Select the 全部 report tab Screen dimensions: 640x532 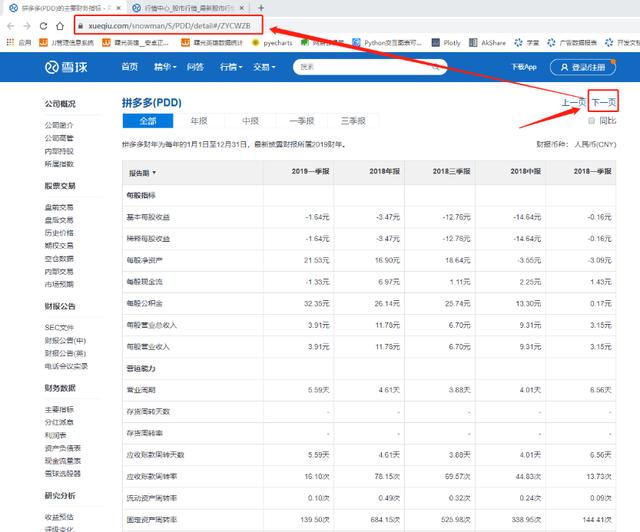(x=148, y=121)
